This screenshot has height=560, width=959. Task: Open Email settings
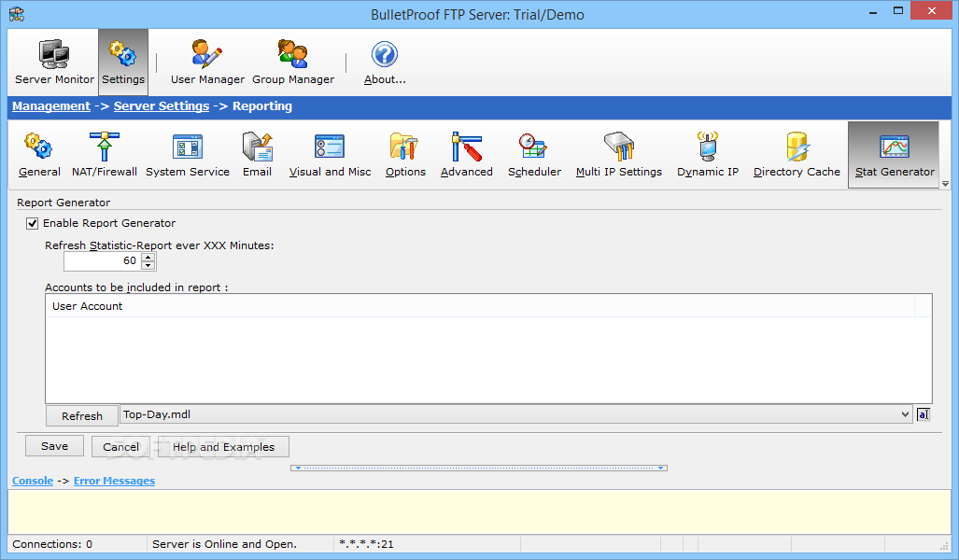[257, 155]
